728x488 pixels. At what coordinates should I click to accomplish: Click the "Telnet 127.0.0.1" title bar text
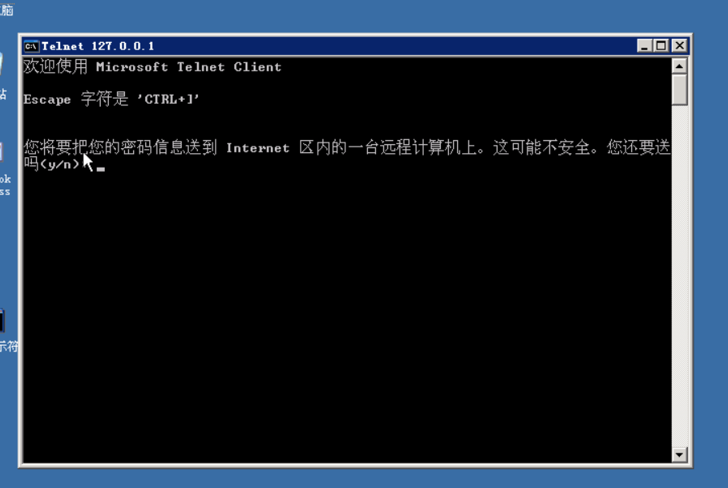(98, 46)
